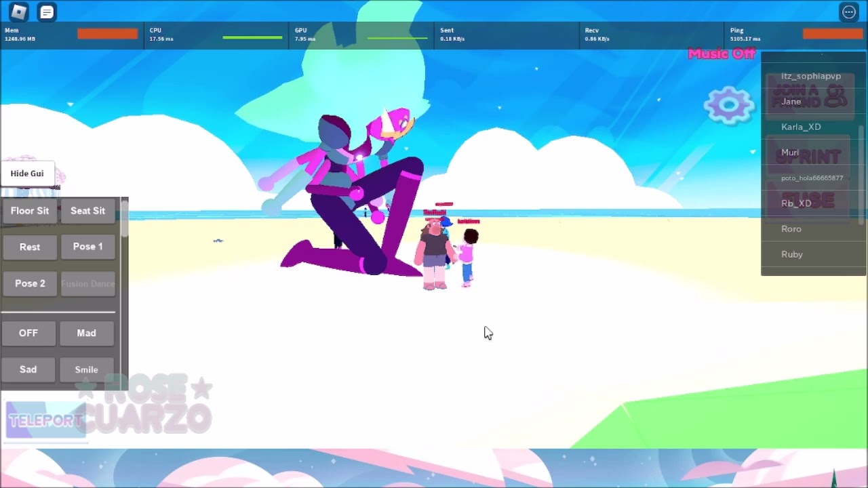Select the Pose 2 button

30,283
